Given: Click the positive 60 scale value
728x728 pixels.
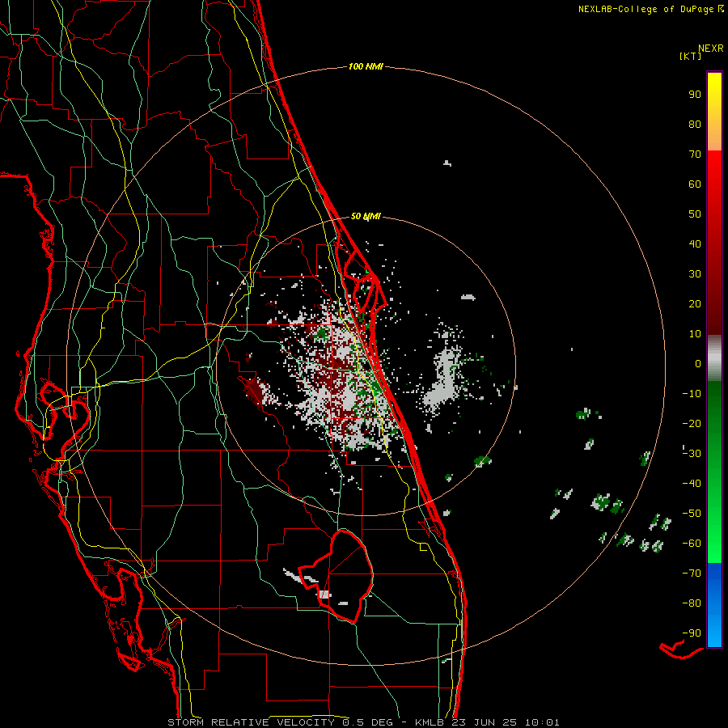Looking at the screenshot, I should pos(695,184).
